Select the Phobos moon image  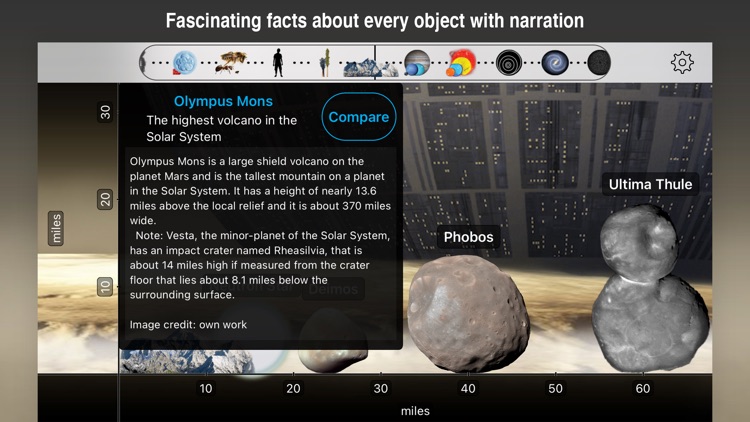468,313
